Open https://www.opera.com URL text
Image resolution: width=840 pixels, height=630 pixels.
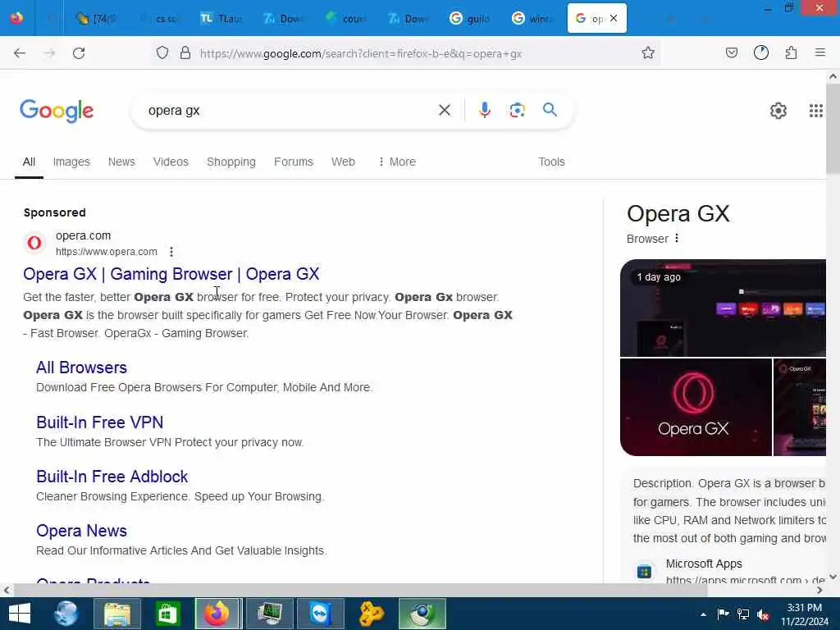(x=107, y=252)
